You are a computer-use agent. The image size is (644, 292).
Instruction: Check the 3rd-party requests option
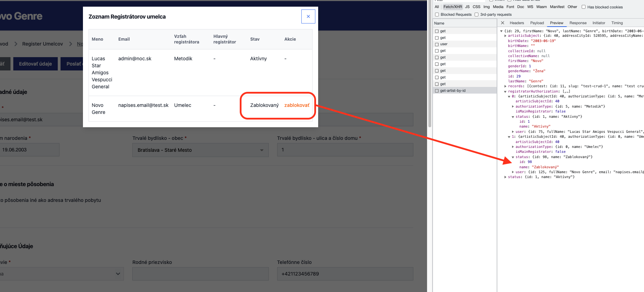pos(476,15)
